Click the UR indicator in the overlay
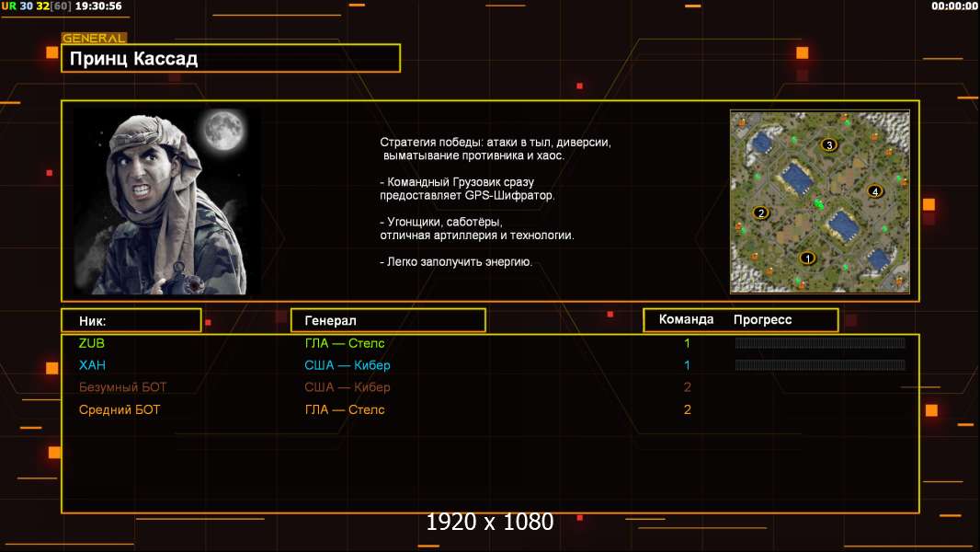 pyautogui.click(x=9, y=6)
